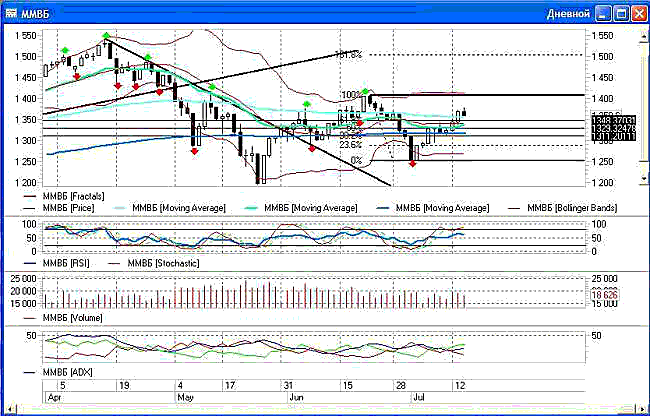This screenshot has width=650, height=416.
Task: Click vertical scrollbar down arrow
Action: point(643,178)
